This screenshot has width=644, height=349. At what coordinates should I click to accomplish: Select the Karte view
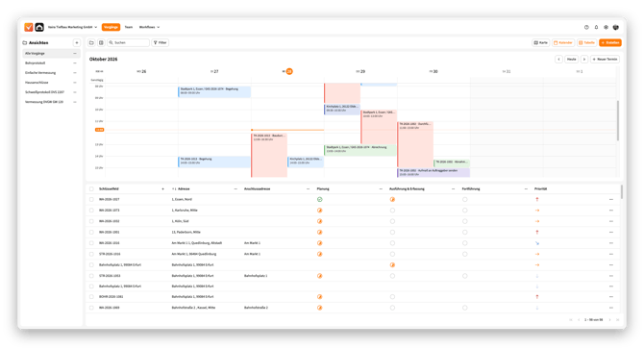(541, 42)
